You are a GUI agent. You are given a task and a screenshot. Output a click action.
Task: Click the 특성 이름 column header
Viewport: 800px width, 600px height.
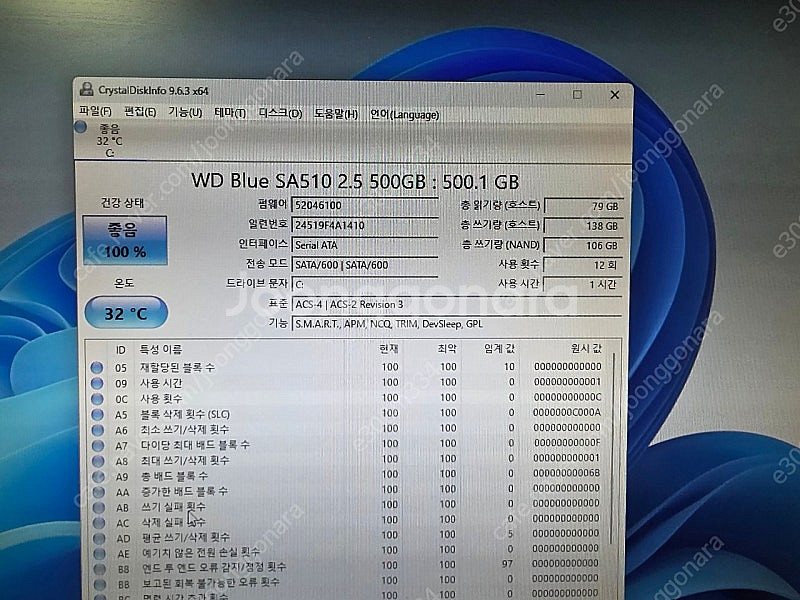pos(161,349)
